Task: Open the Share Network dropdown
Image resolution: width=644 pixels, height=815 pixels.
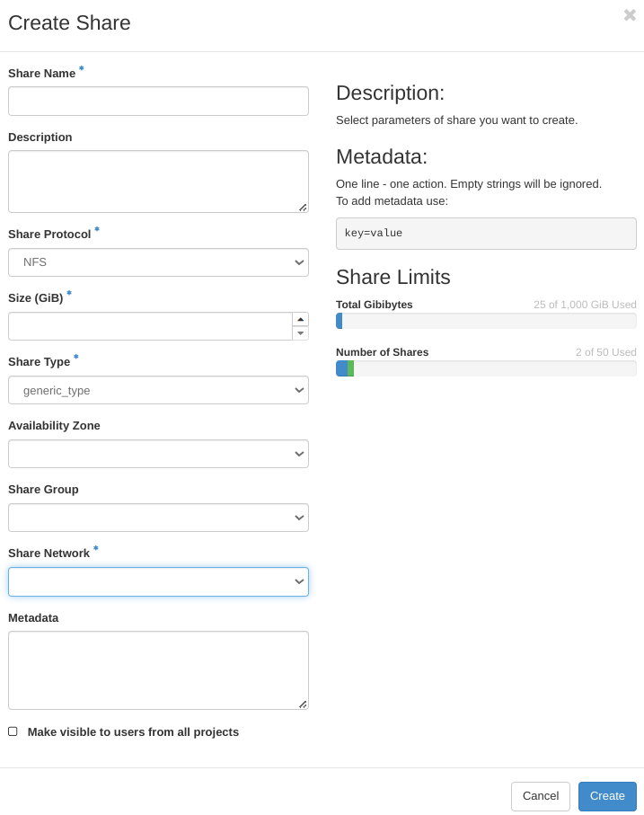Action: click(x=158, y=581)
